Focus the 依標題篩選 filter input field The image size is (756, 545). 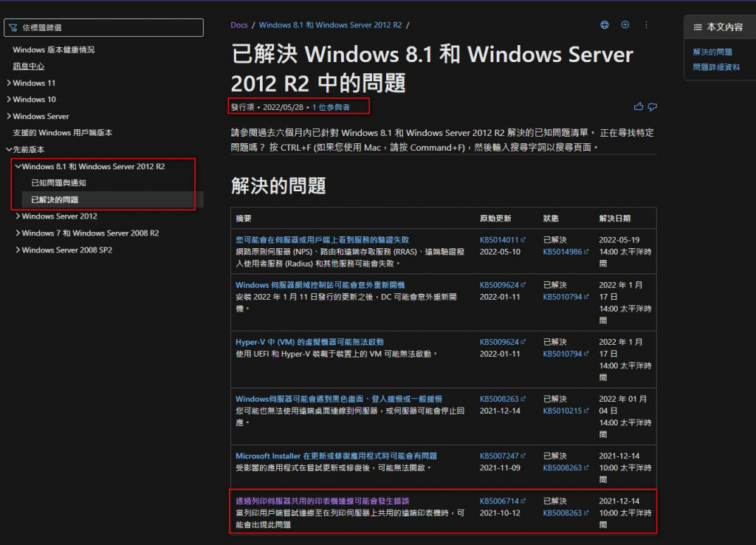[x=103, y=27]
